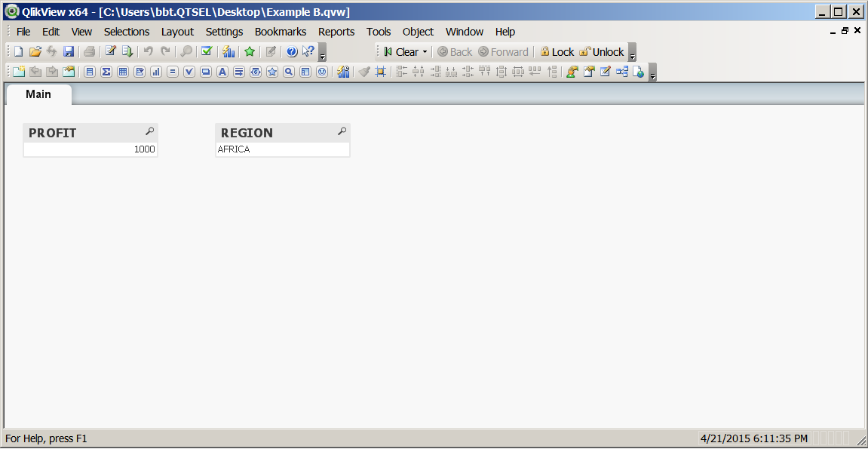
Task: Open the Bookmarks menu
Action: 281,32
